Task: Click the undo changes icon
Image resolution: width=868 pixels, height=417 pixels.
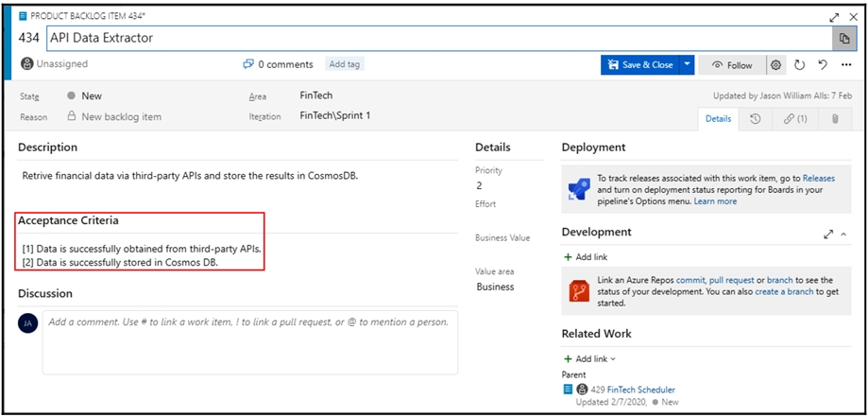Action: point(823,65)
